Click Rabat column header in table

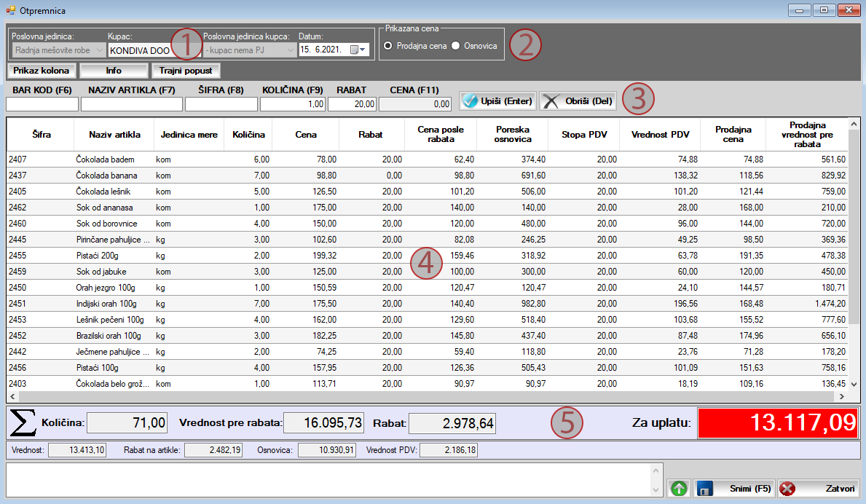[371, 134]
